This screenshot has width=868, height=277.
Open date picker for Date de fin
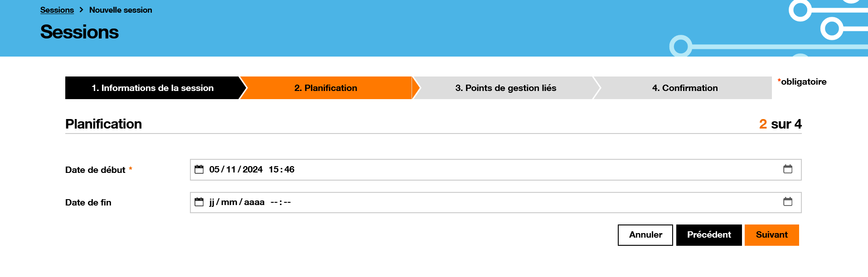787,201
